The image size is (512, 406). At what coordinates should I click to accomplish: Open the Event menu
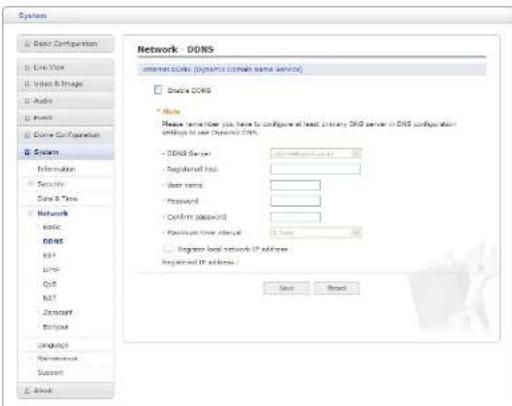[x=65, y=118]
